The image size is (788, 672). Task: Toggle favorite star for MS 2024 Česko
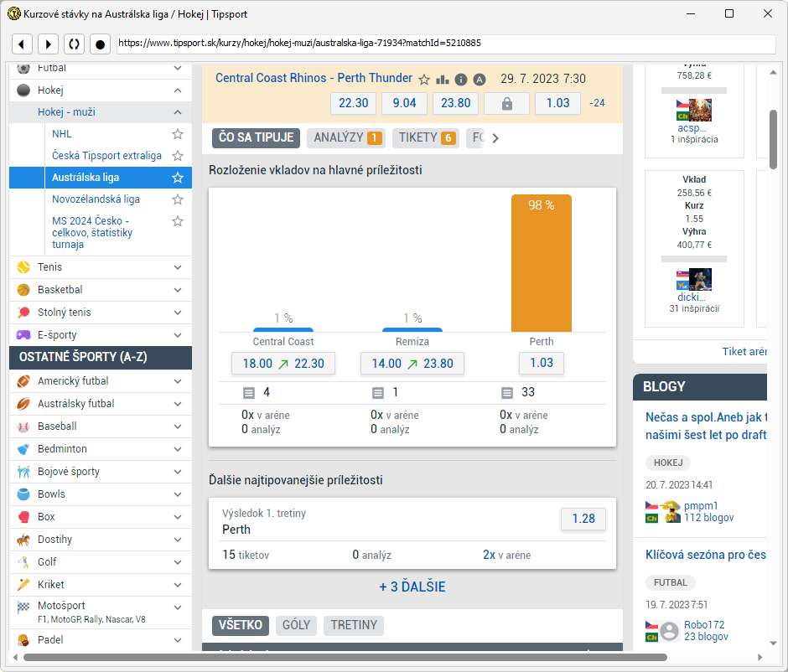point(178,221)
